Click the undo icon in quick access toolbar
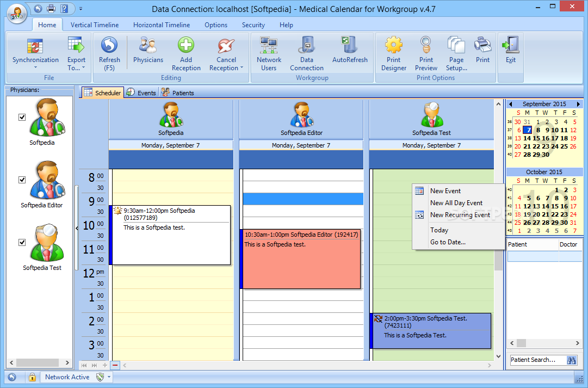Viewport: 588px width, 388px height. click(x=38, y=8)
